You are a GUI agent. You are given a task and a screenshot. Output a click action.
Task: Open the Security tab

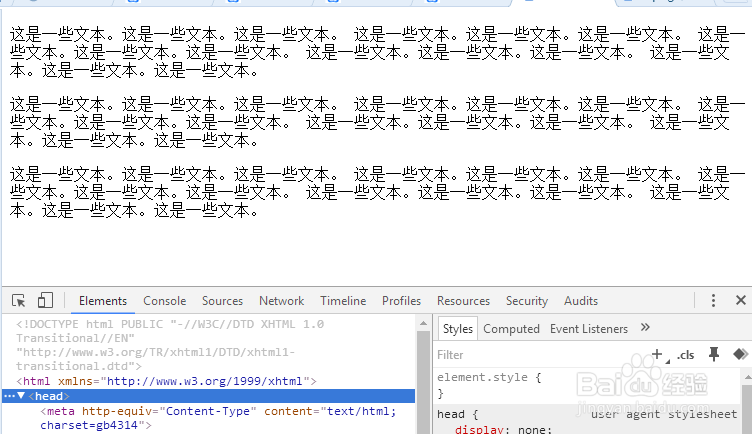[527, 301]
